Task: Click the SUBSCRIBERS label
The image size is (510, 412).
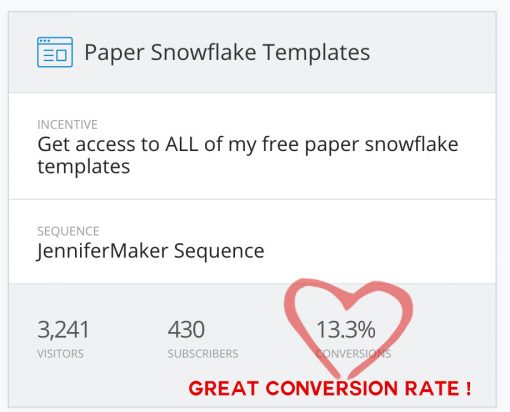Action: [203, 354]
